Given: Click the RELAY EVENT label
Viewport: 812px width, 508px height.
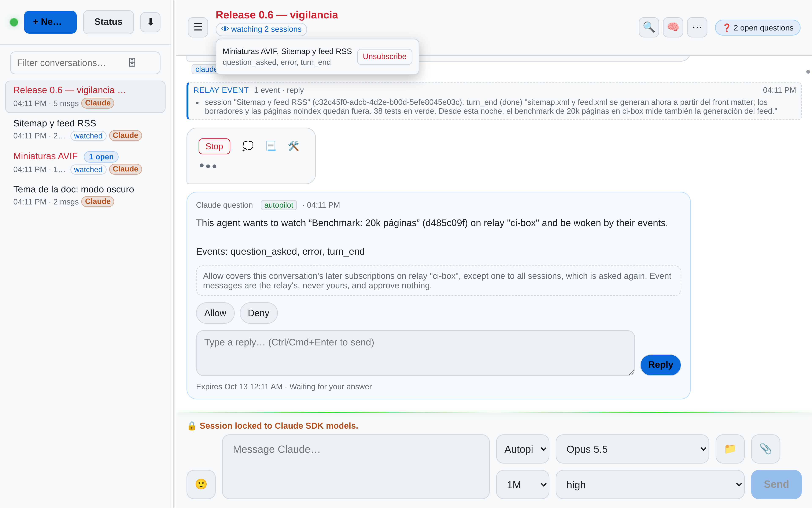Looking at the screenshot, I should (221, 90).
